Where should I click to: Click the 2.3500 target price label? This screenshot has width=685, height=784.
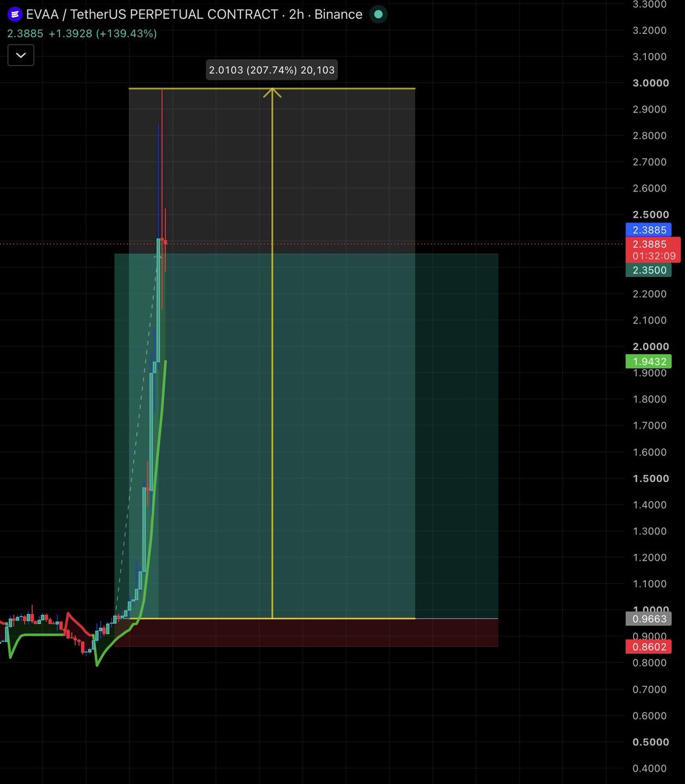click(648, 270)
